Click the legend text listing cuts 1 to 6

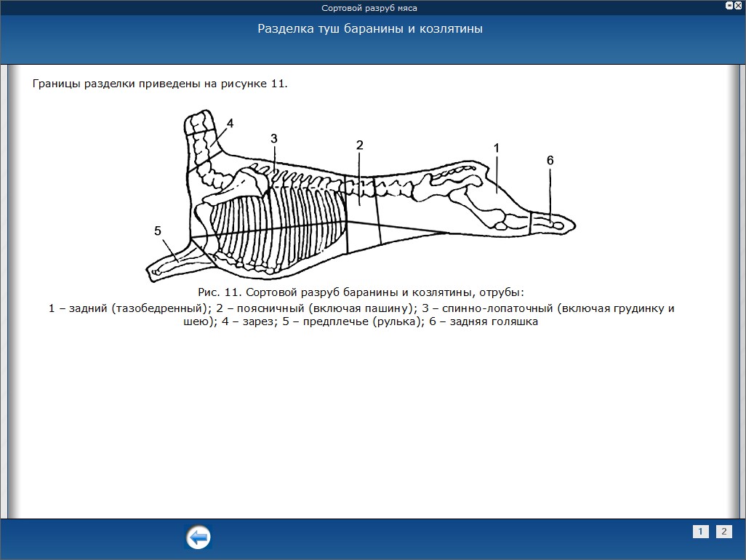[361, 315]
